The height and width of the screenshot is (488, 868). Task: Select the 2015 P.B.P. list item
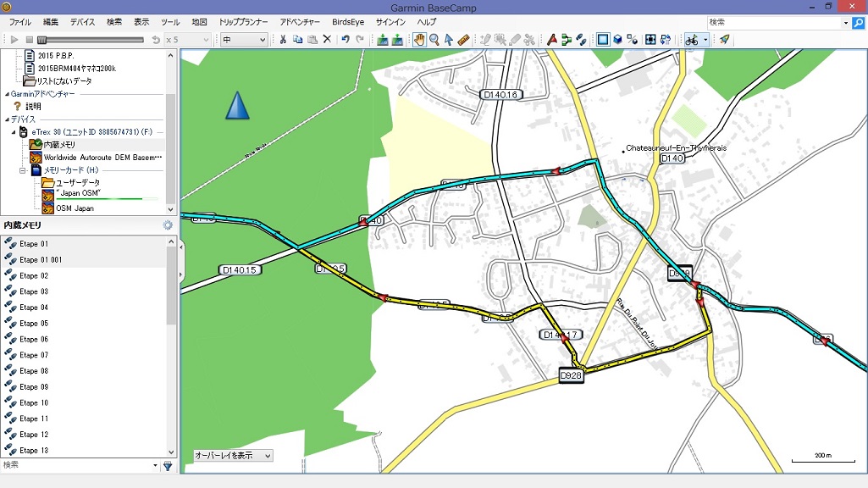click(x=56, y=55)
